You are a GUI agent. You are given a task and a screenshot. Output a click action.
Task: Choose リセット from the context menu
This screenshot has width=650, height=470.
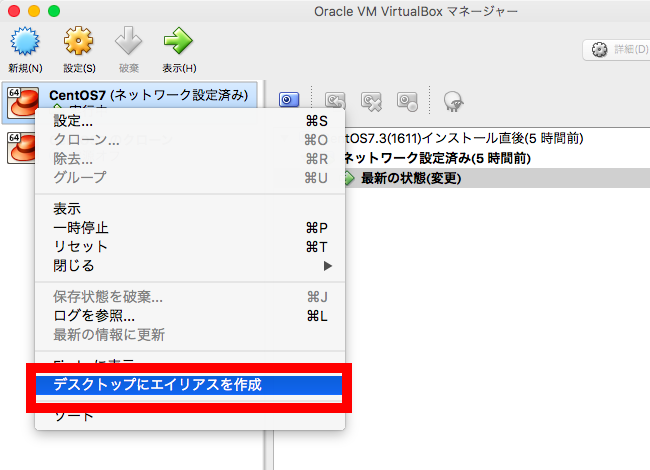point(190,247)
